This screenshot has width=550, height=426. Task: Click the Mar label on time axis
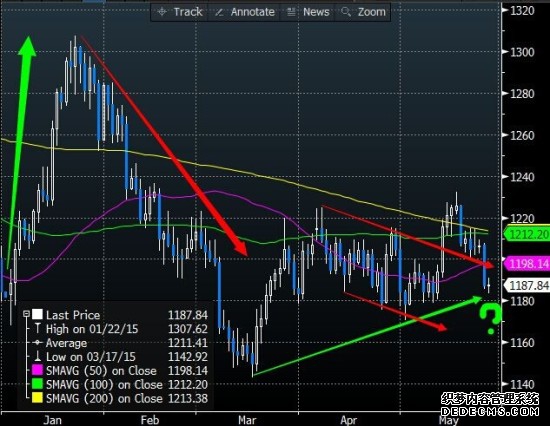(247, 420)
